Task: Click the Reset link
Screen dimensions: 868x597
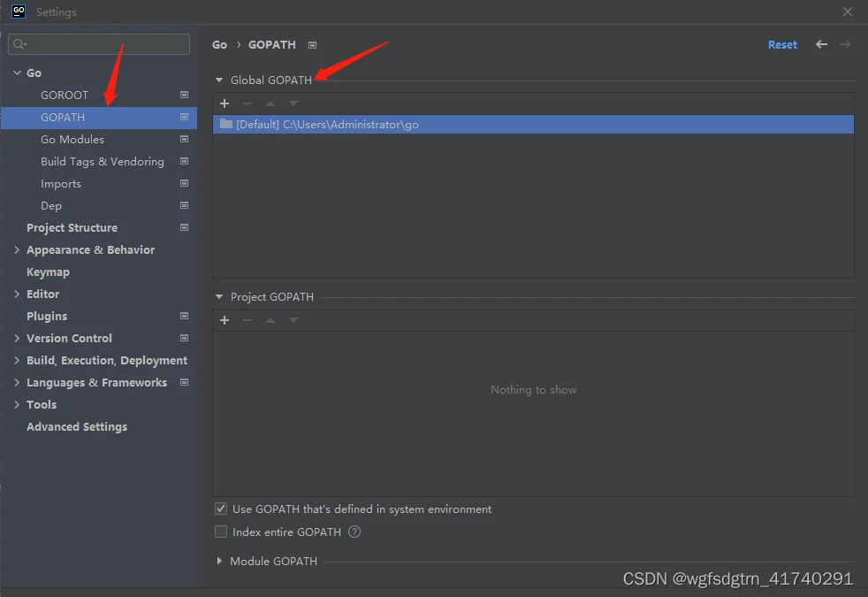Action: pos(782,45)
